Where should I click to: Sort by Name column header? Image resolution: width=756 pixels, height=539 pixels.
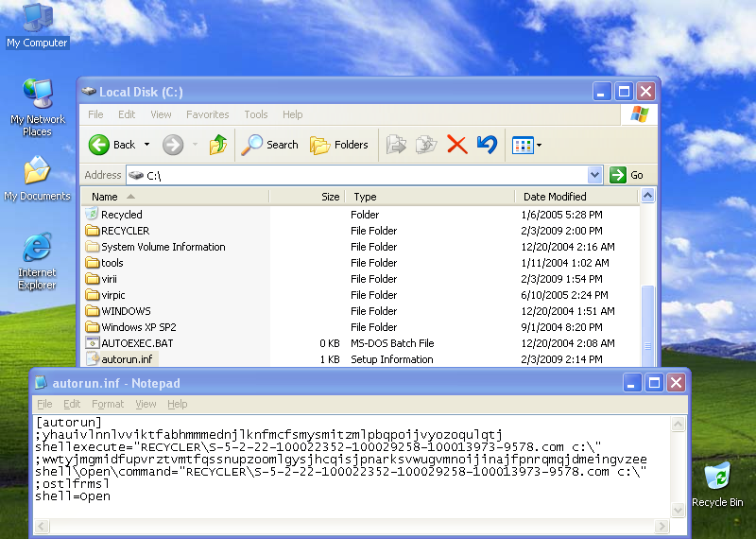click(175, 197)
